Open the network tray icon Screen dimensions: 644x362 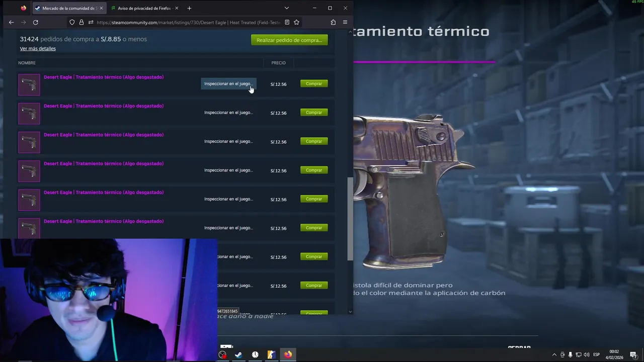pyautogui.click(x=578, y=354)
